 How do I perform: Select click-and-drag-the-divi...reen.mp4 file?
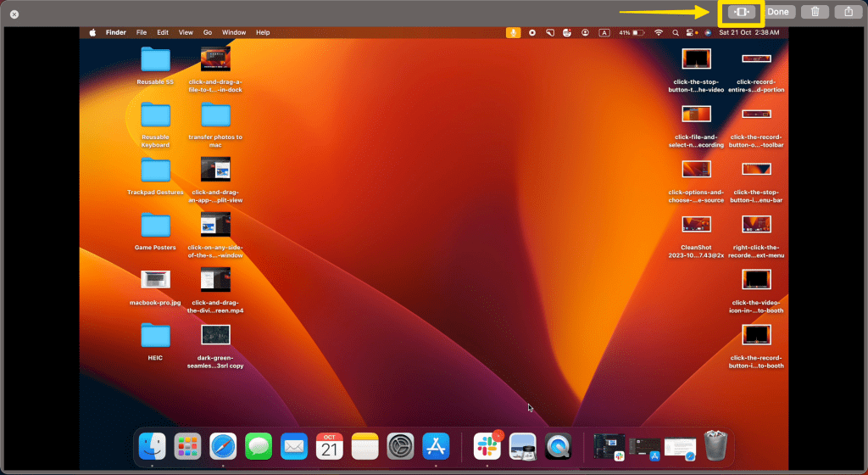215,291
